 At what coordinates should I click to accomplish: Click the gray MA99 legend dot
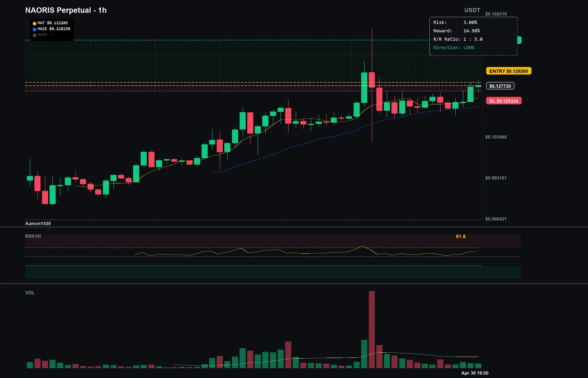34,35
